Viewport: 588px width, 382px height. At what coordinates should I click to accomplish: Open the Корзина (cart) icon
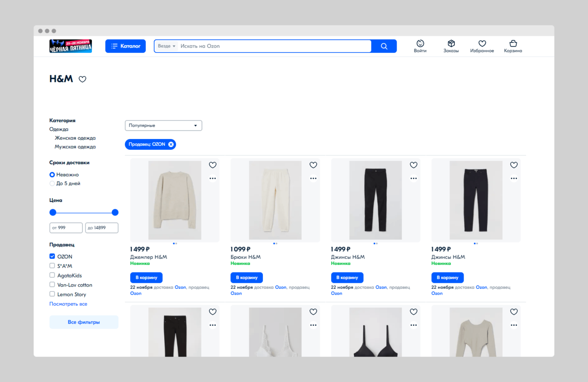(x=512, y=46)
